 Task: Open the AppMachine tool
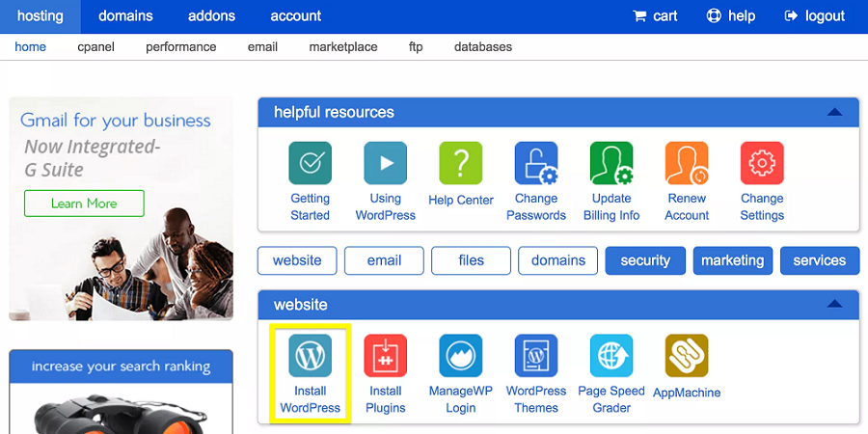point(687,356)
